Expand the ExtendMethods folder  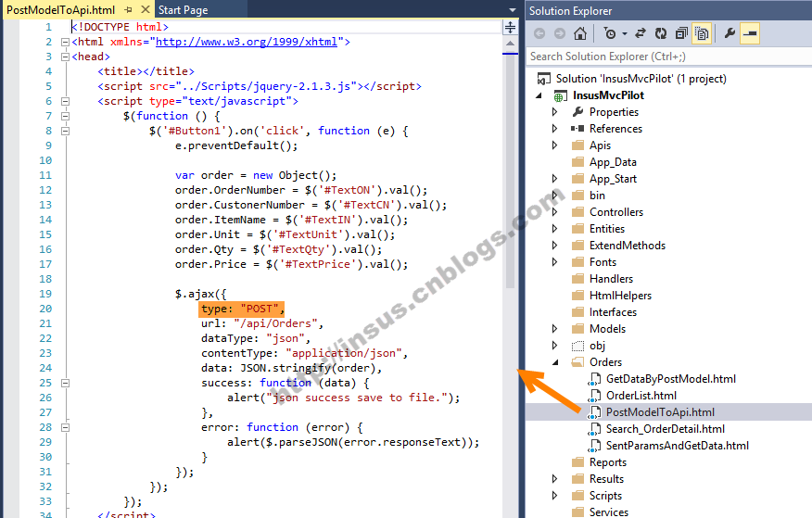pyautogui.click(x=554, y=246)
